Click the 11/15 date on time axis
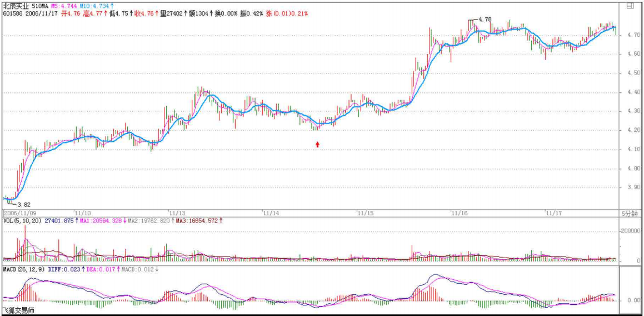This screenshot has width=644, height=316. click(x=366, y=213)
